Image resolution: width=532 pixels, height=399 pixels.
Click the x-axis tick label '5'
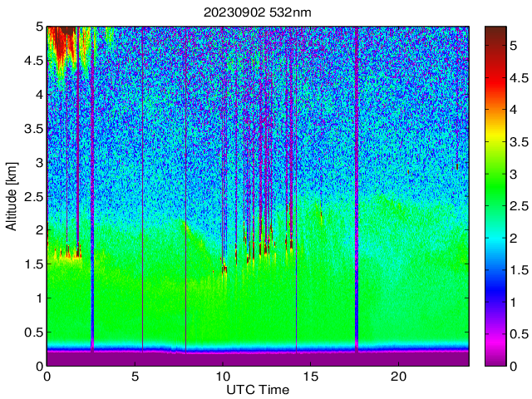135,377
